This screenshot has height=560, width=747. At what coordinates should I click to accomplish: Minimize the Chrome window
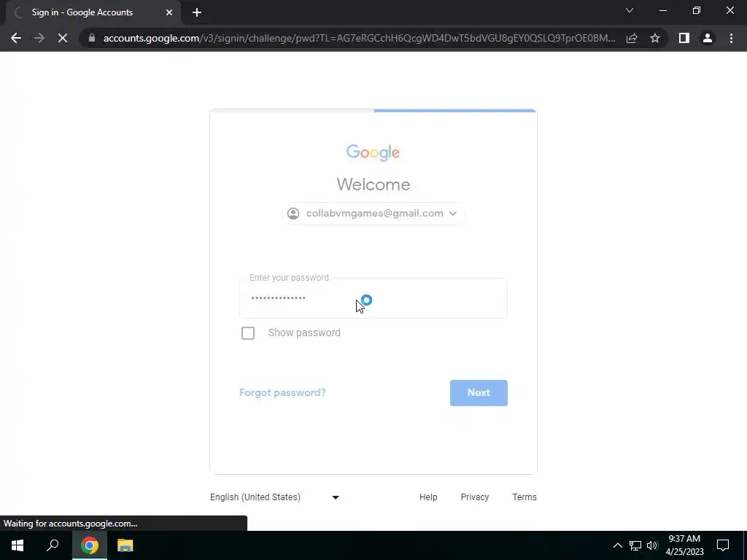click(x=662, y=10)
